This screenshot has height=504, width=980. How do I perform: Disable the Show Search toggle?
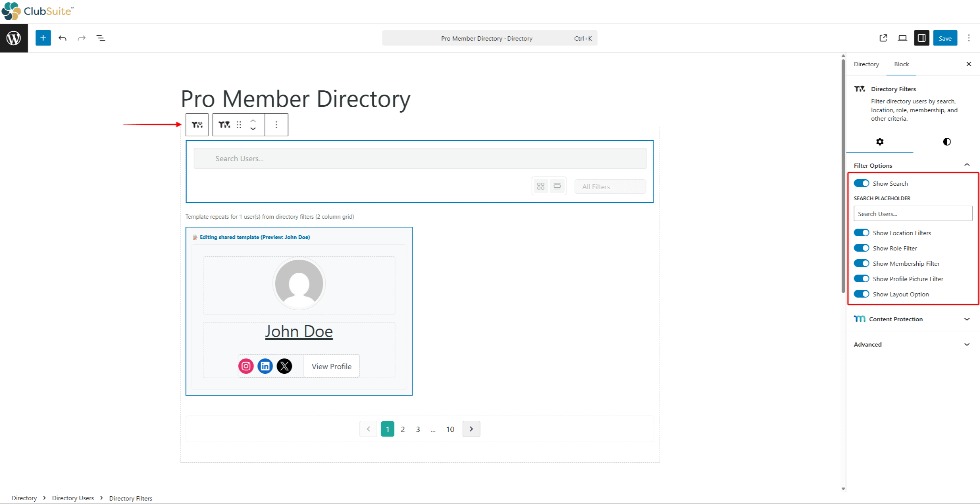862,183
